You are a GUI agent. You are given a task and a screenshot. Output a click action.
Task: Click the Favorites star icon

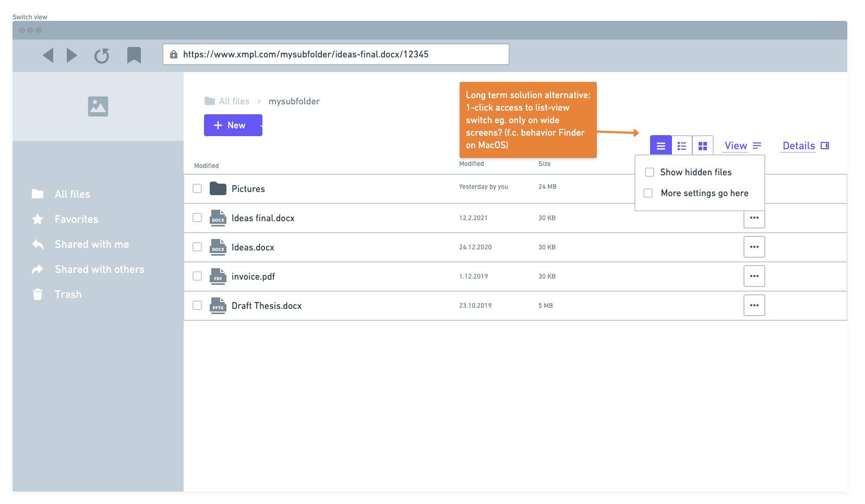(38, 219)
